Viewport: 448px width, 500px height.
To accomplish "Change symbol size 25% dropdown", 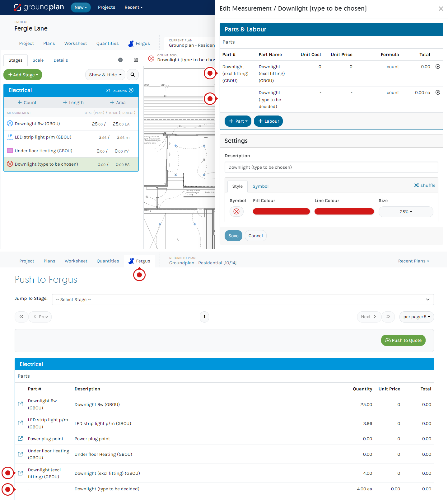I will tap(406, 212).
